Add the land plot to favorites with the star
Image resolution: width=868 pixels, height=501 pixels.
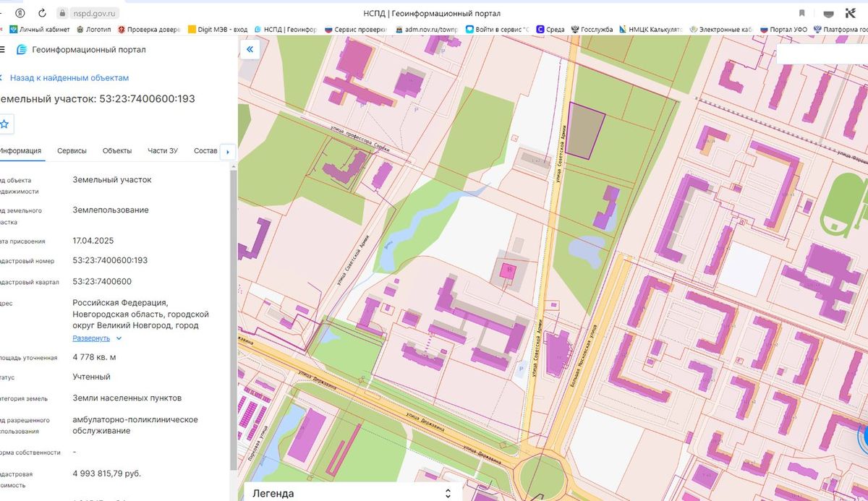click(x=5, y=124)
